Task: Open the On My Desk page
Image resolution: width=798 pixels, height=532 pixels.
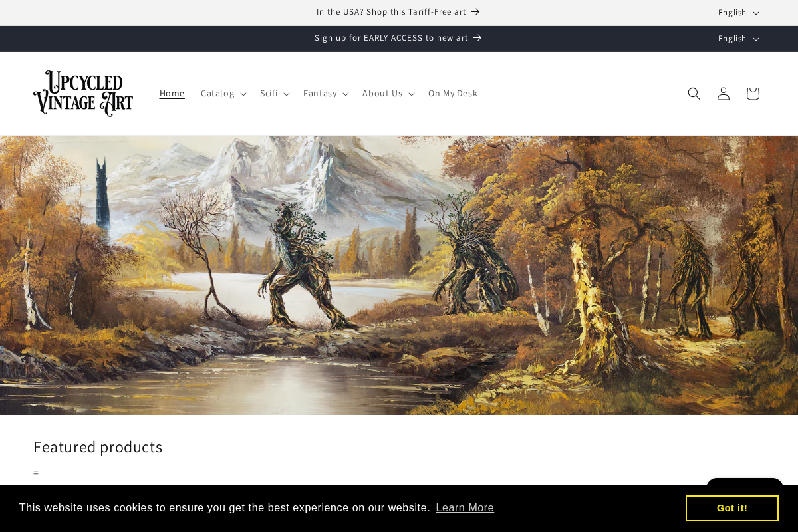Action: (x=453, y=93)
